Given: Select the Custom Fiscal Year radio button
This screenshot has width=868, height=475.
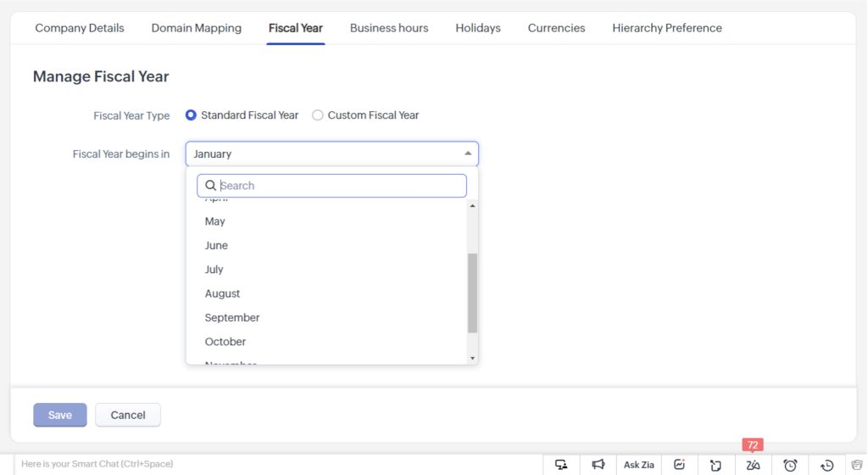Looking at the screenshot, I should 317,115.
